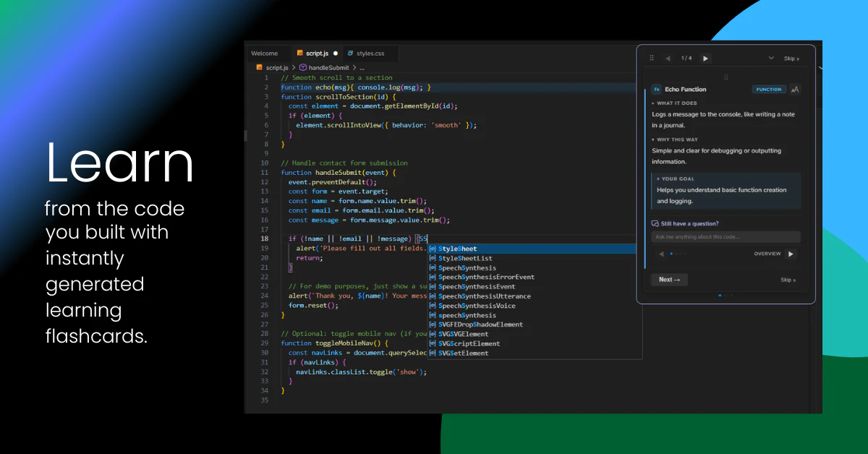Viewport: 868px width, 454px height.
Task: Select SpeechSynthesis from the autocomplete list
Action: pyautogui.click(x=467, y=267)
